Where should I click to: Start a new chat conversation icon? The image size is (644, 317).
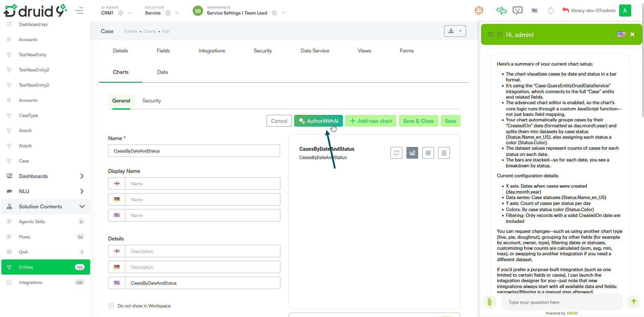pos(499,34)
